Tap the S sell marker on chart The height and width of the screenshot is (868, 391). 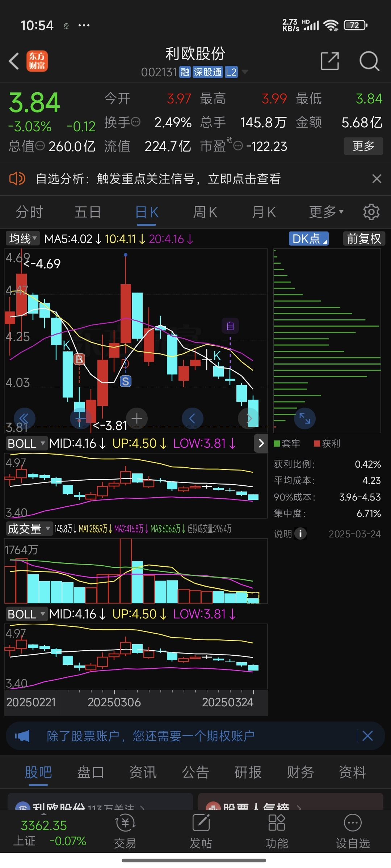tap(126, 381)
